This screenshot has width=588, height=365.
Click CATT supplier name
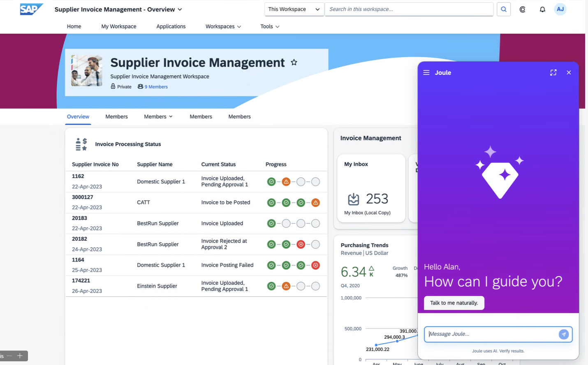[x=144, y=202]
